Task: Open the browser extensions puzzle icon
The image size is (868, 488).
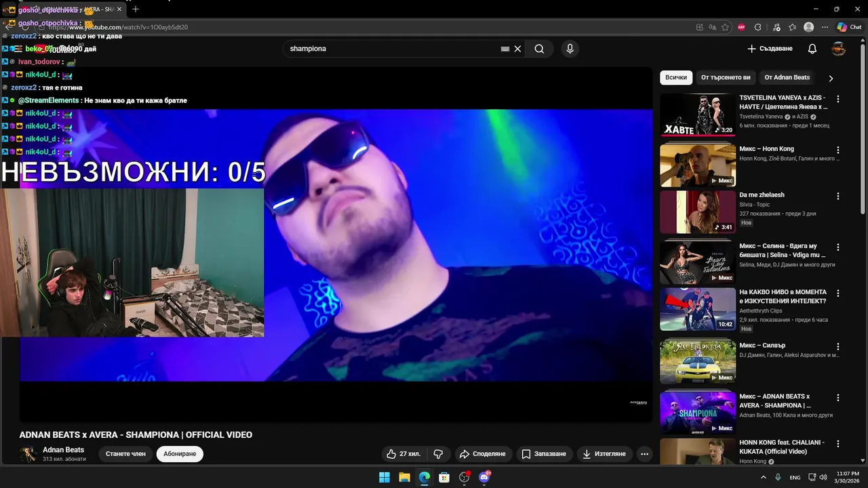Action: [x=758, y=27]
